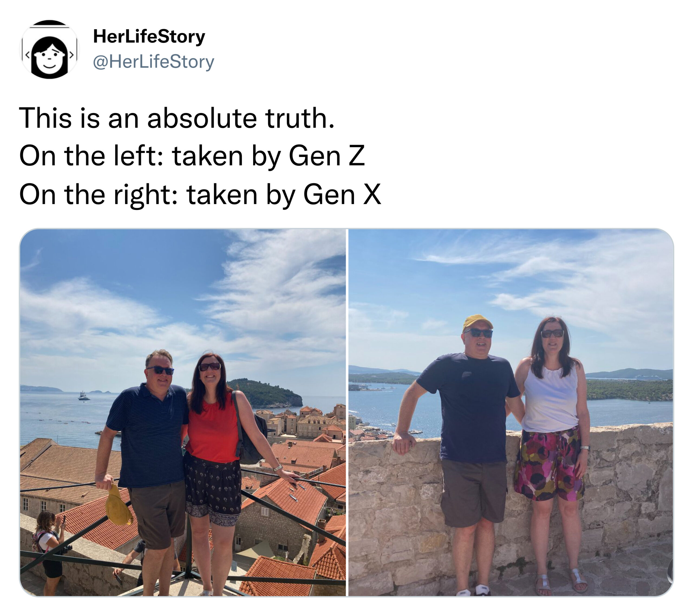Open the HerLifeStory profile avatar
693x616 pixels.
pos(50,50)
